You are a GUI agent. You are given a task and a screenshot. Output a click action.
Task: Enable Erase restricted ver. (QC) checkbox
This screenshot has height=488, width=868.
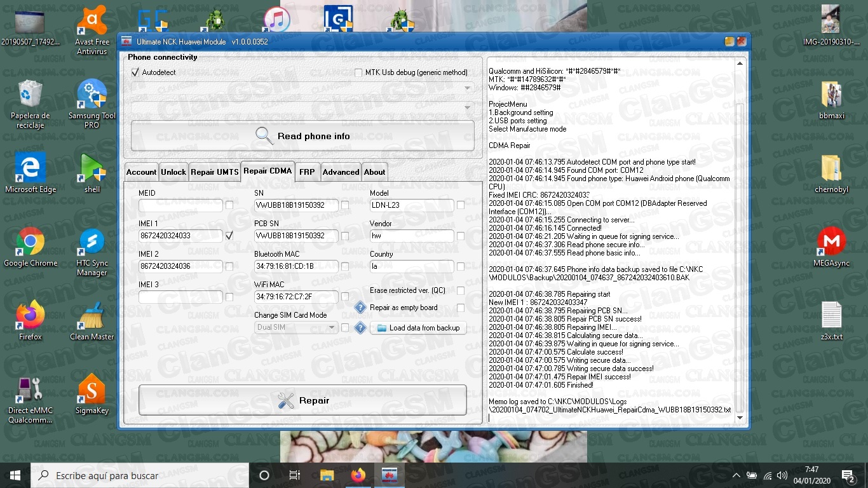pyautogui.click(x=460, y=290)
